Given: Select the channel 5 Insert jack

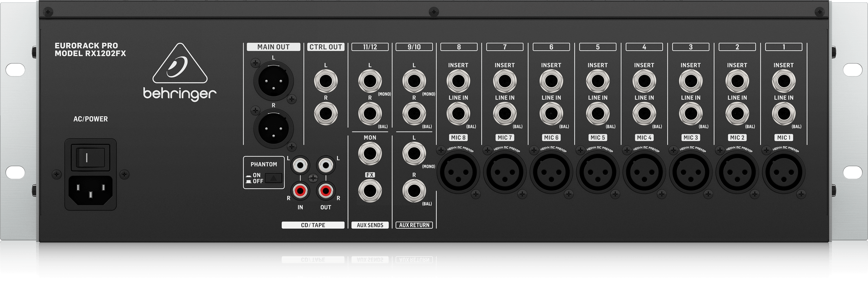Looking at the screenshot, I should coord(598,81).
